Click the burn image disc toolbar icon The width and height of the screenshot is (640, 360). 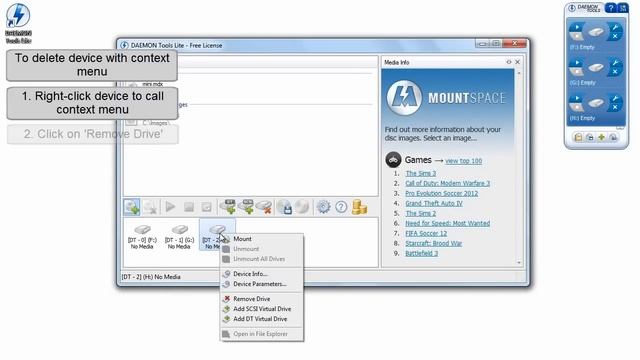302,207
